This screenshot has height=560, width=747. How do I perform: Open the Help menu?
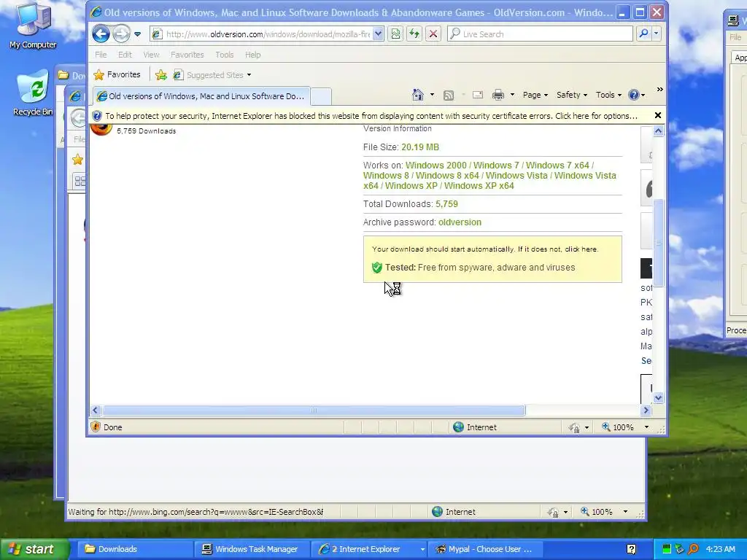pyautogui.click(x=253, y=55)
